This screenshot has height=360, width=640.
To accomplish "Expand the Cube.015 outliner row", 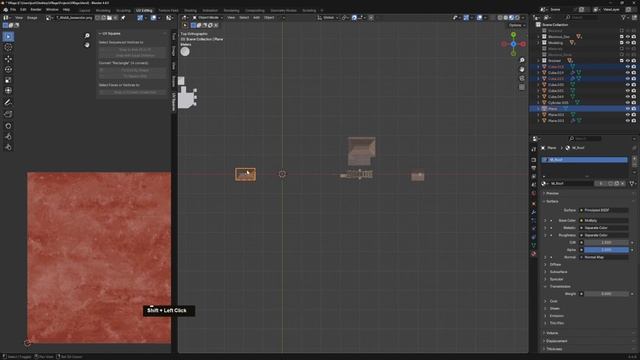I will 538,79.
